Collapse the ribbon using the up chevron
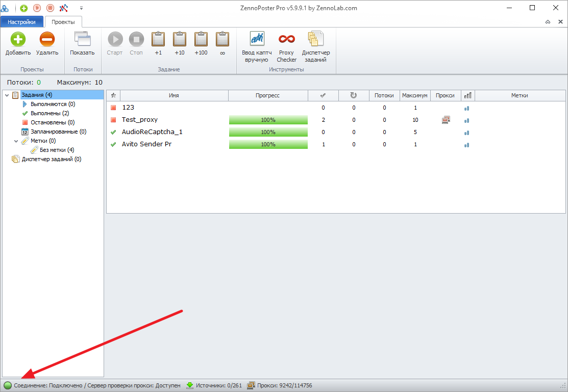This screenshot has width=568, height=392. pyautogui.click(x=548, y=22)
